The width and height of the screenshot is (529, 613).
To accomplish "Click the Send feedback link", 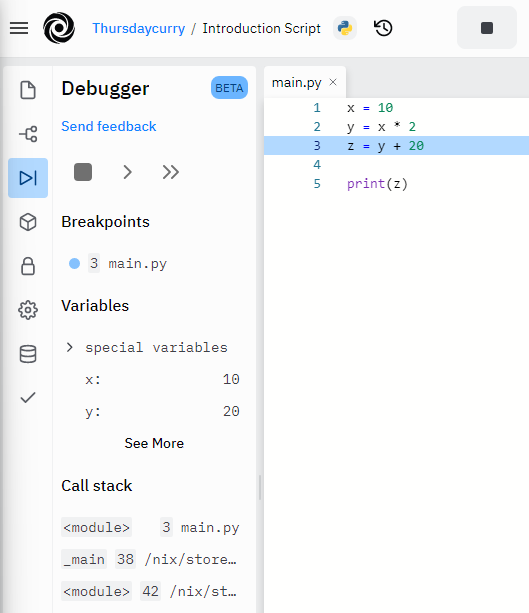I will coord(109,126).
